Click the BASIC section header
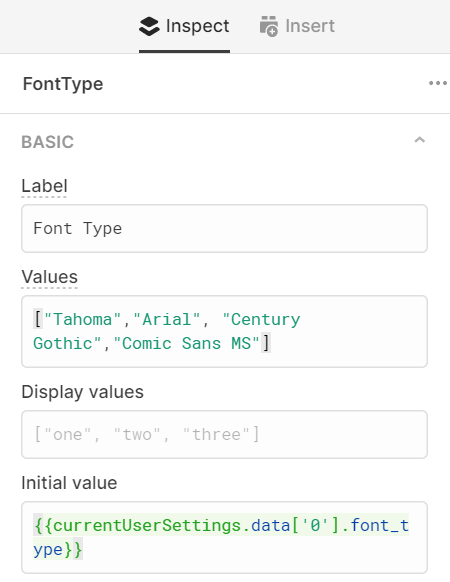 click(x=48, y=142)
